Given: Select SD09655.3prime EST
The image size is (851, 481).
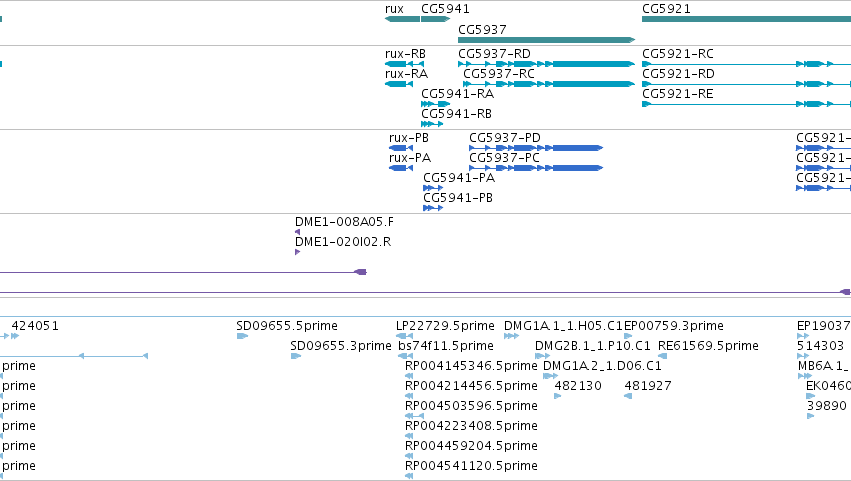Looking at the screenshot, I should click(x=340, y=346).
